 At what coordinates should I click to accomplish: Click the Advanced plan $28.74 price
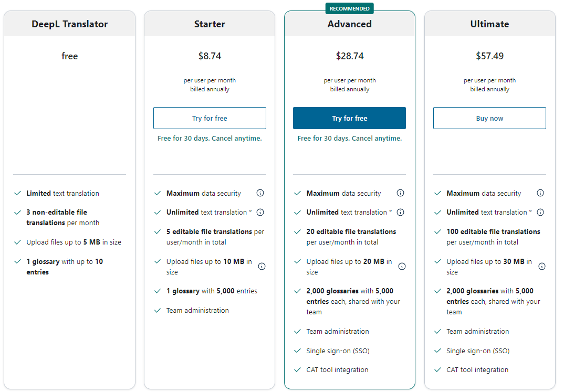pos(350,56)
